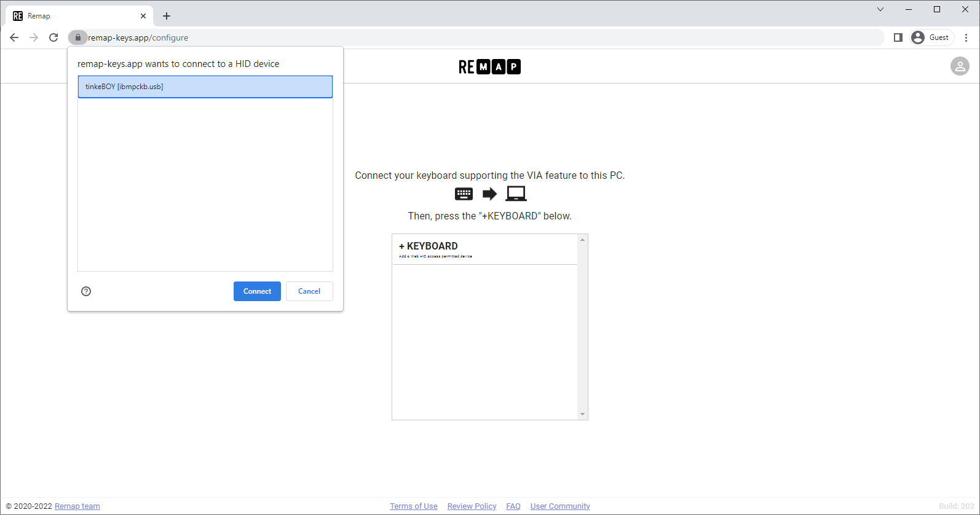This screenshot has height=515, width=980.
Task: Click 'Then, press the "+KEYBOARD" below.' text
Action: [490, 216]
